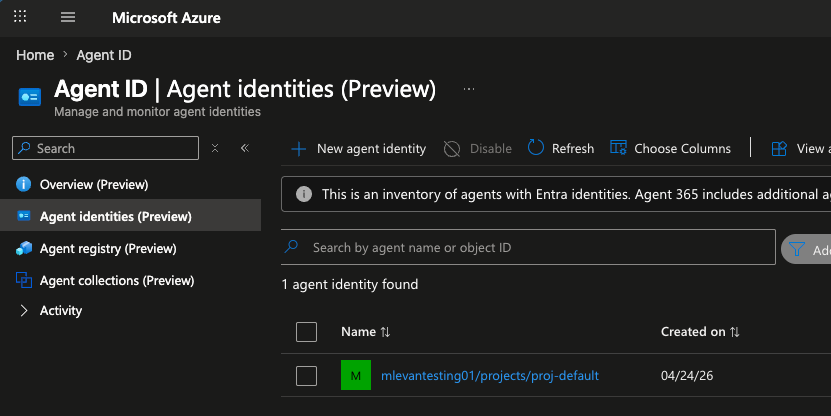Image resolution: width=831 pixels, height=416 pixels.
Task: Click the Disable prohibited icon
Action: tap(452, 149)
